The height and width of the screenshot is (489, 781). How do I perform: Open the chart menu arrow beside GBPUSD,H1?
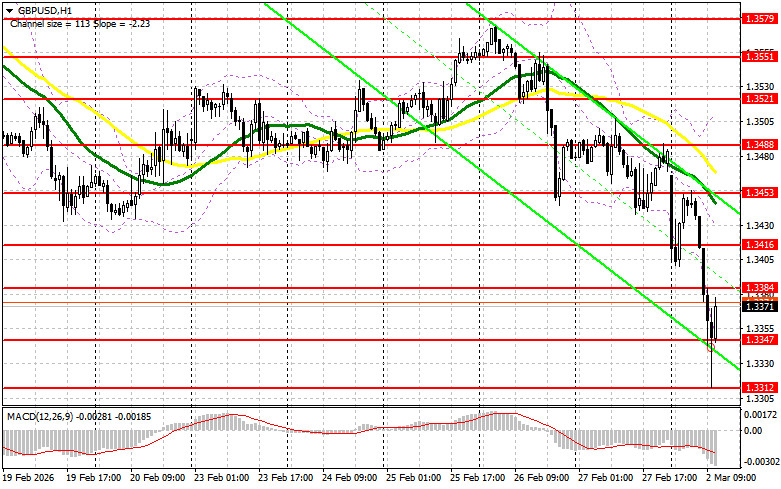pos(9,10)
